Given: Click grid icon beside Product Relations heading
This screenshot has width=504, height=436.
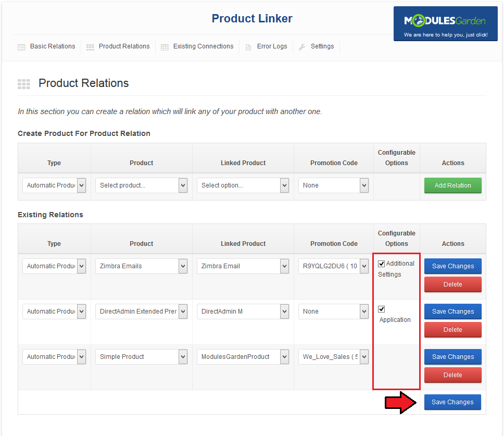Looking at the screenshot, I should [24, 84].
